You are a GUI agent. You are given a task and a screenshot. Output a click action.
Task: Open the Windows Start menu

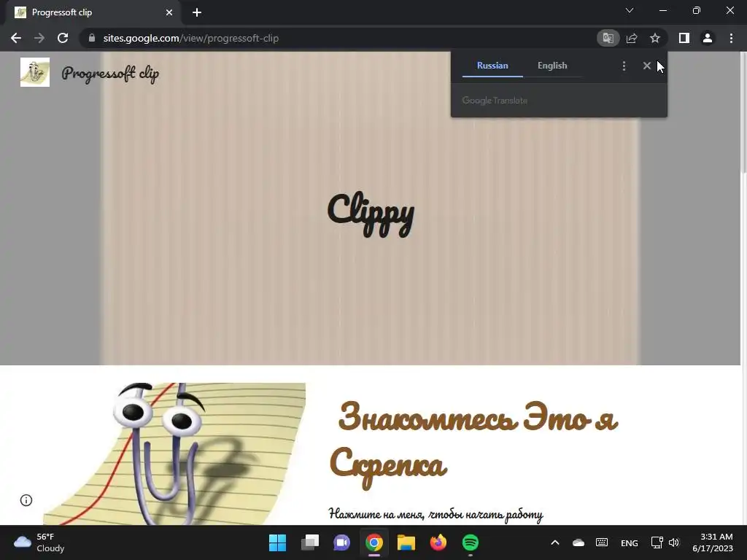tap(277, 542)
